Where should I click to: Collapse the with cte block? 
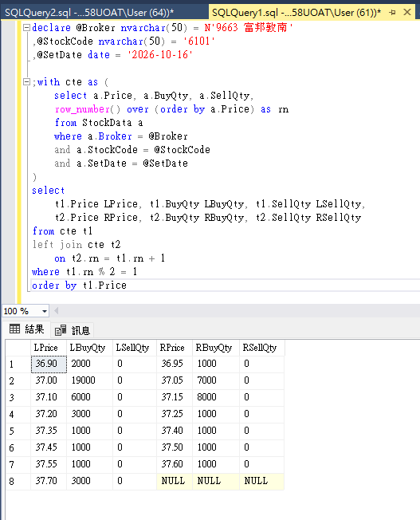point(26,82)
